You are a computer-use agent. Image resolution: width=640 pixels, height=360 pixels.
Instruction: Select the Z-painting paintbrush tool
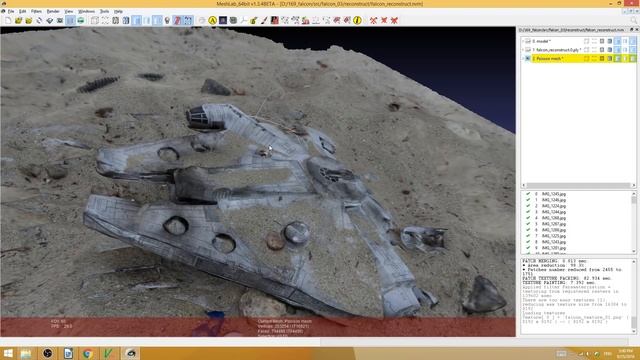(264, 20)
